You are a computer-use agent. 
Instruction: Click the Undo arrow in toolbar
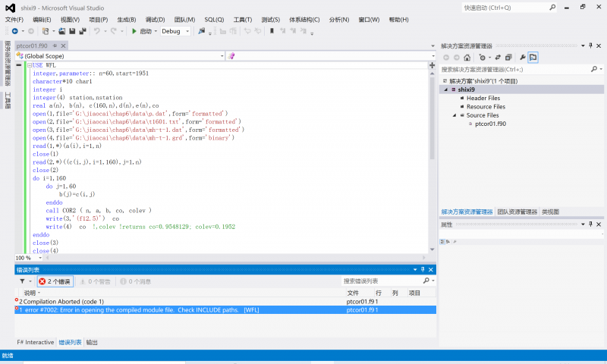(x=97, y=31)
